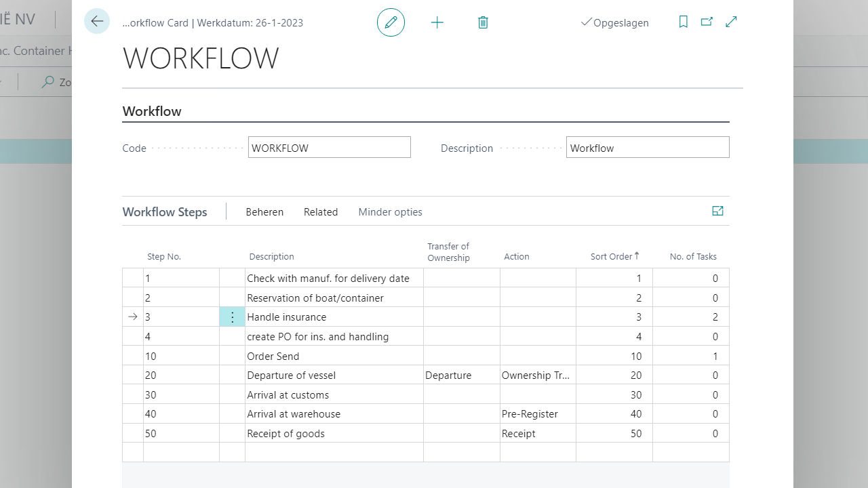The height and width of the screenshot is (488, 868).
Task: Select the Edit pencil icon
Action: point(391,22)
